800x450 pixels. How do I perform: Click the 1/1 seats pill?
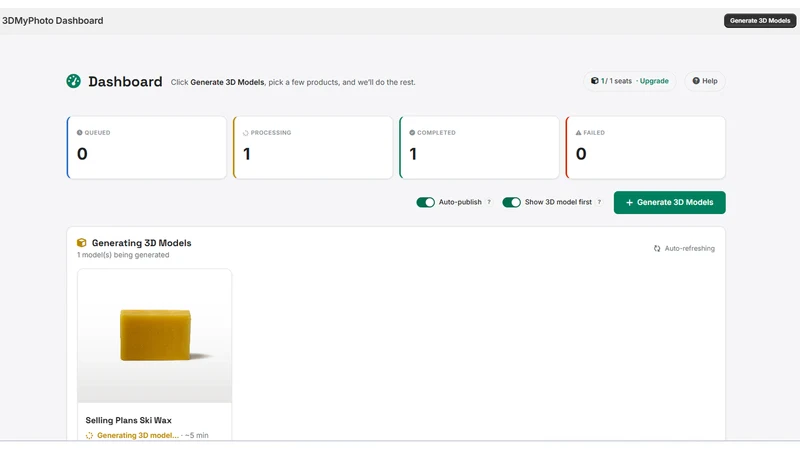tap(630, 81)
